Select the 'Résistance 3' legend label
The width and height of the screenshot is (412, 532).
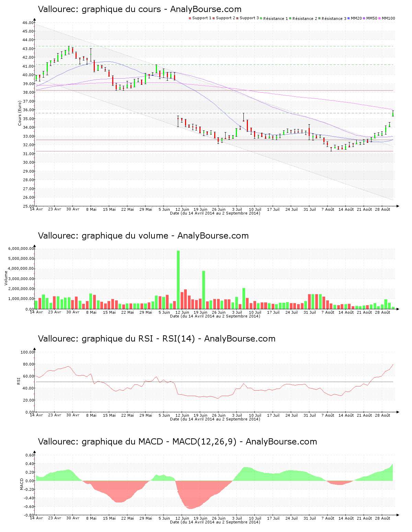334,19
